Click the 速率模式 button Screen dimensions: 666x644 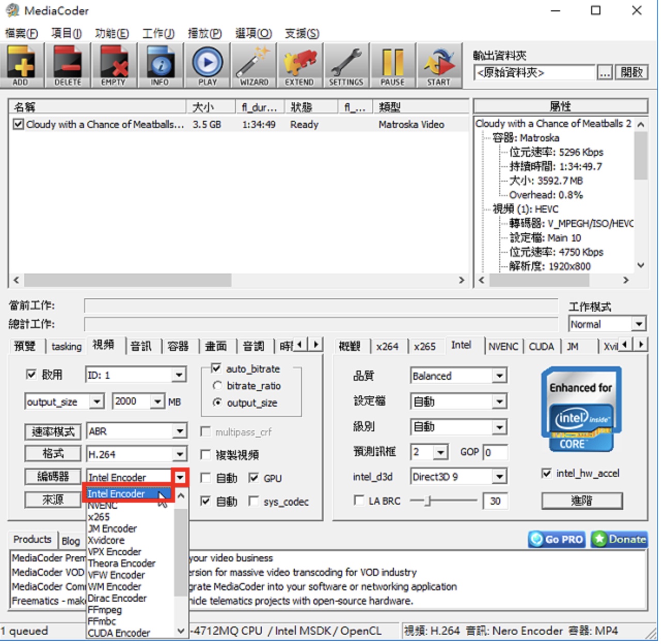pos(53,431)
